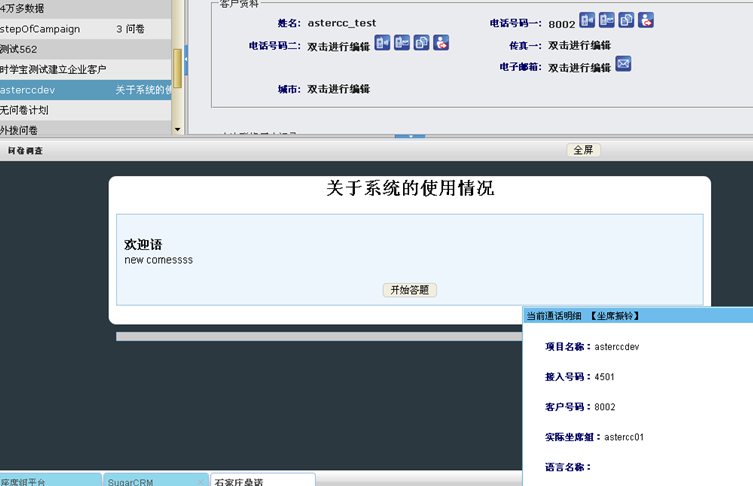Viewport: 753px width, 486px height.
Task: Click second icon next to 电话号码二
Action: pos(402,42)
